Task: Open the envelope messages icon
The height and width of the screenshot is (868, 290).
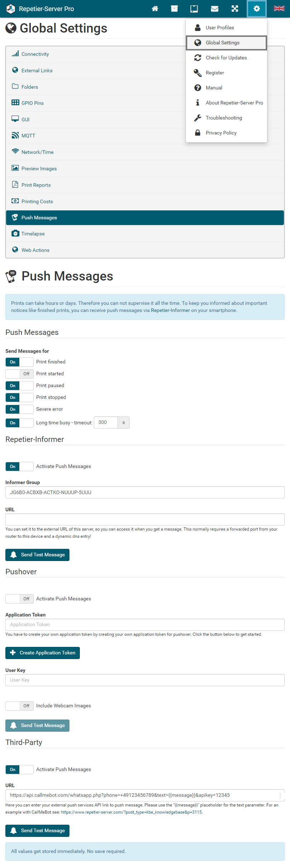Action: point(214,9)
